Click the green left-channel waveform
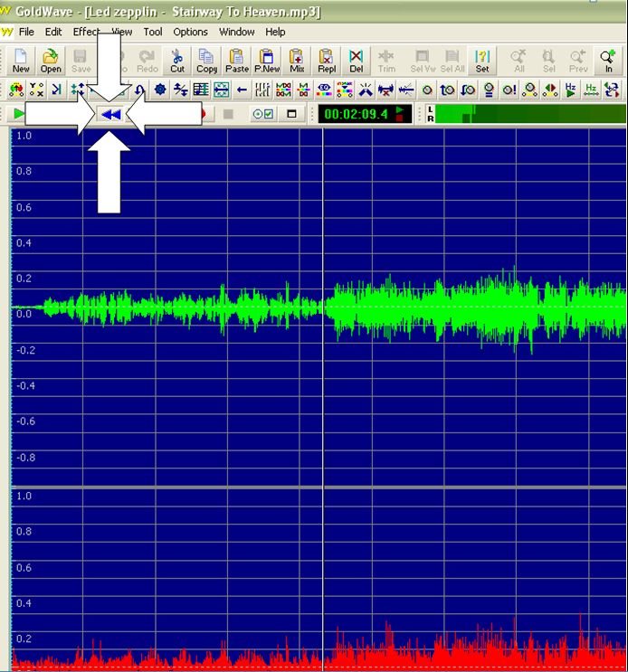Image resolution: width=628 pixels, height=672 pixels. point(319,308)
